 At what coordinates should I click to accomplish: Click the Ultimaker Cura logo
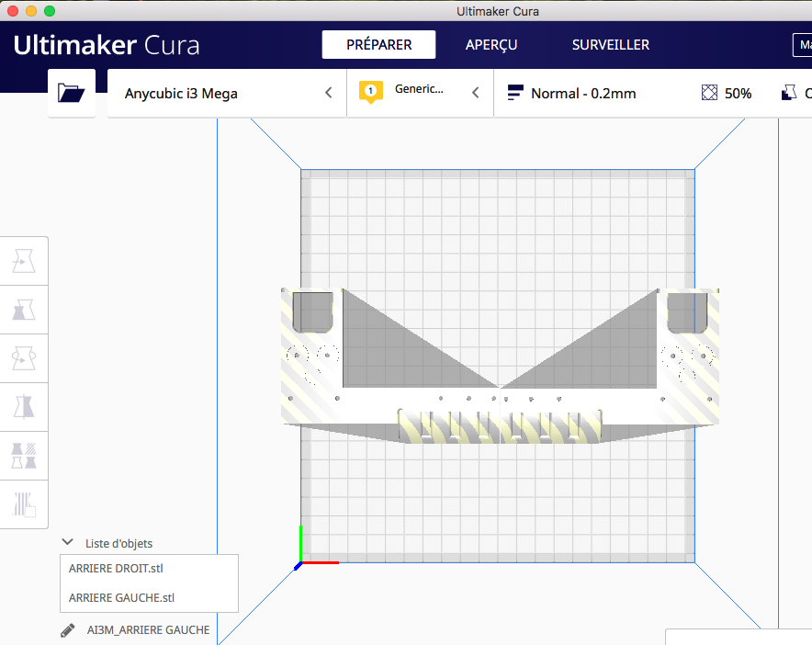(107, 45)
